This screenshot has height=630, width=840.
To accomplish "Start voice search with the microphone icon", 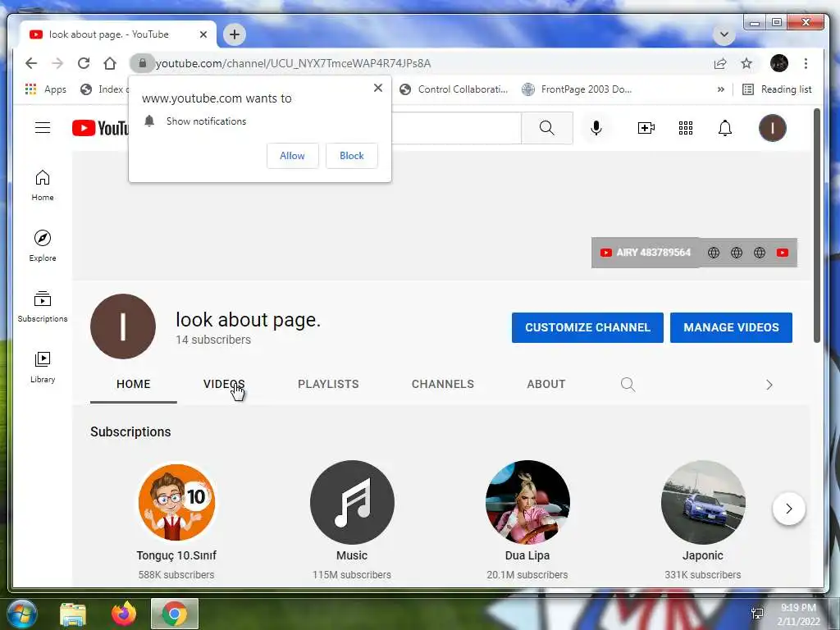I will pos(596,127).
